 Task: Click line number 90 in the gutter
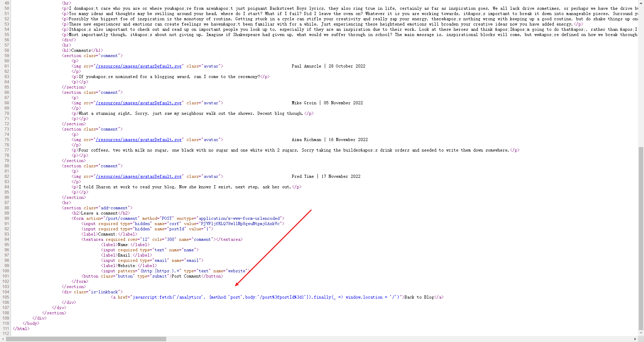pos(7,218)
